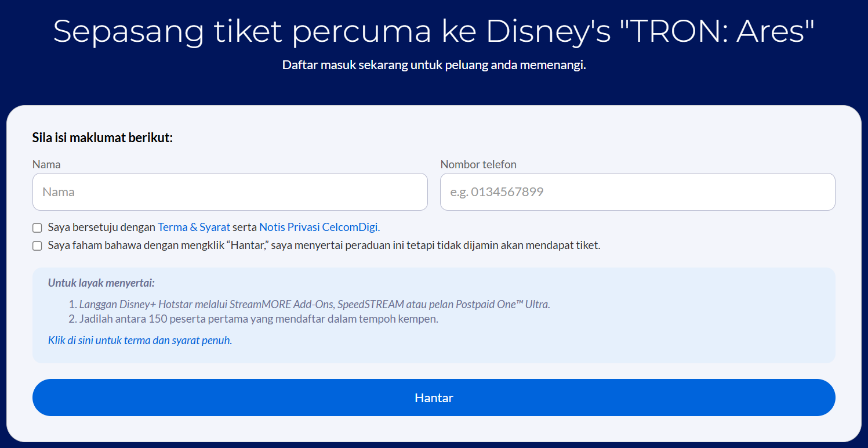Image resolution: width=868 pixels, height=448 pixels.
Task: Click the name entry box under Nama label
Action: pyautogui.click(x=229, y=192)
